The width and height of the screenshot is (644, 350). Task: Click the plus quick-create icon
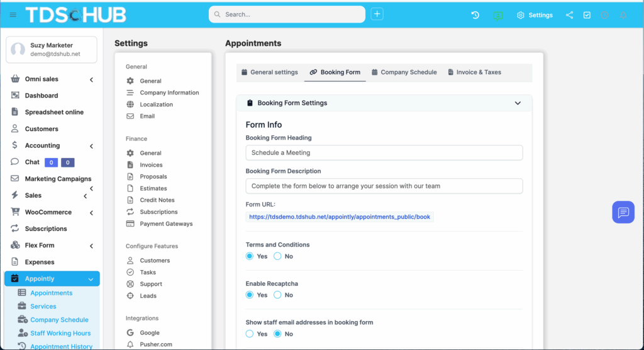377,14
